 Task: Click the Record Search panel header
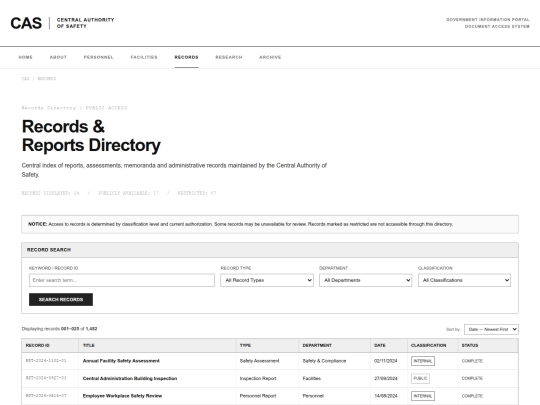click(270, 250)
